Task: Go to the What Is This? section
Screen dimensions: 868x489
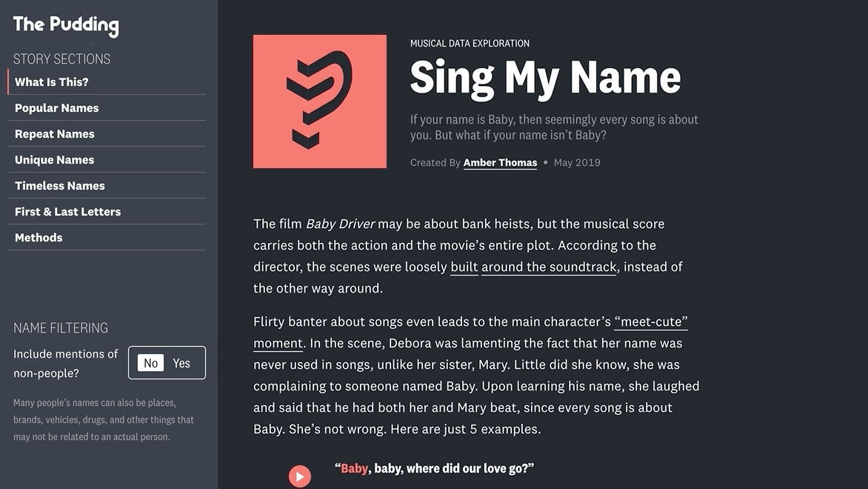Action: point(107,82)
